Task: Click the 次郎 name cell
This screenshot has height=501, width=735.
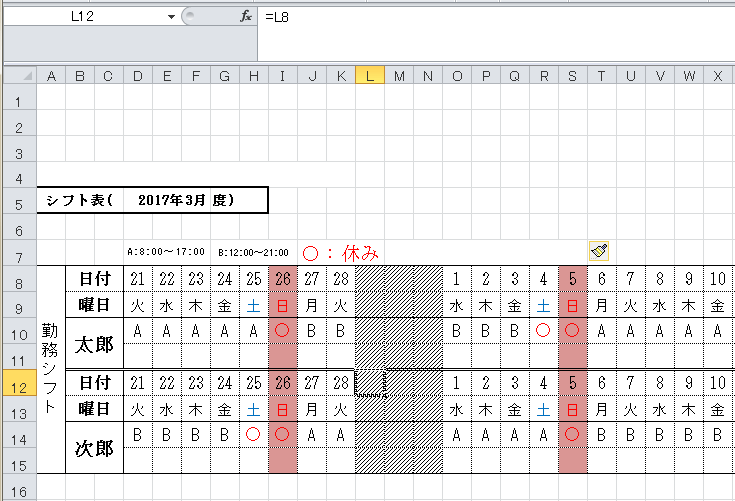Action: [x=94, y=448]
